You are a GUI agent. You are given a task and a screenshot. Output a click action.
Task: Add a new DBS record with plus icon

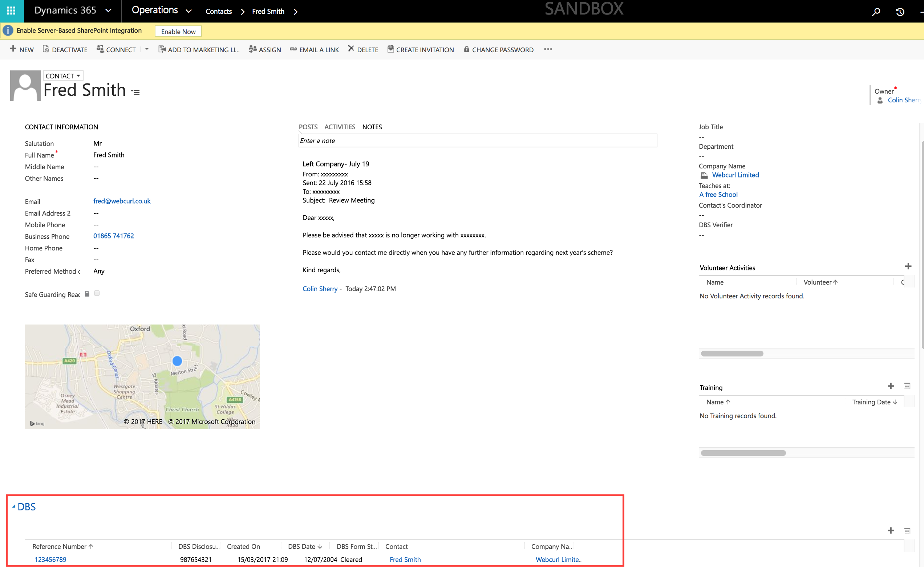(x=891, y=530)
